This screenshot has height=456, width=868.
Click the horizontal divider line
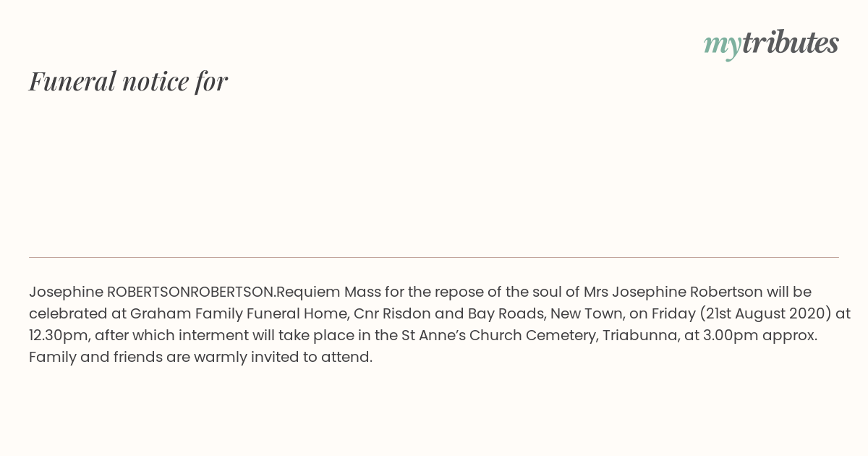tap(434, 257)
